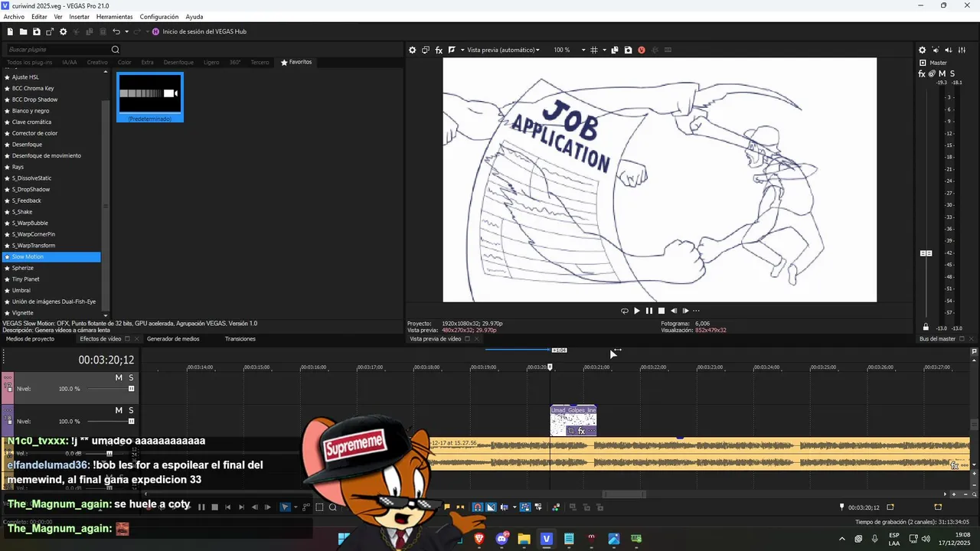Viewport: 980px width, 551px height.
Task: Open the Master bus FX
Action: coord(922,73)
